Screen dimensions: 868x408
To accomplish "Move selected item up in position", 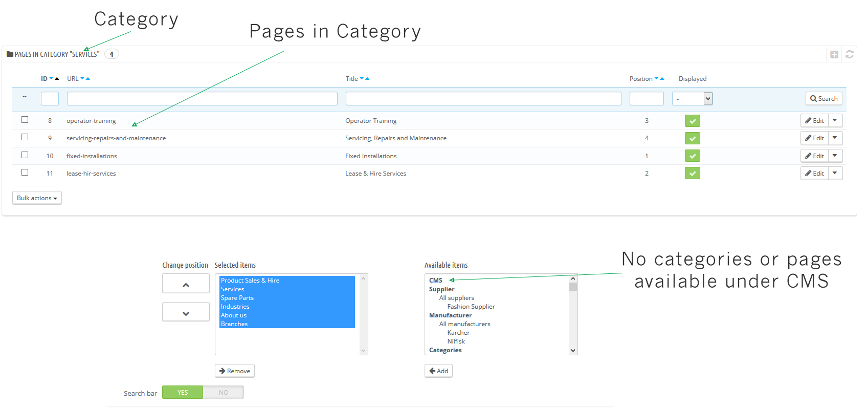I will (x=186, y=284).
